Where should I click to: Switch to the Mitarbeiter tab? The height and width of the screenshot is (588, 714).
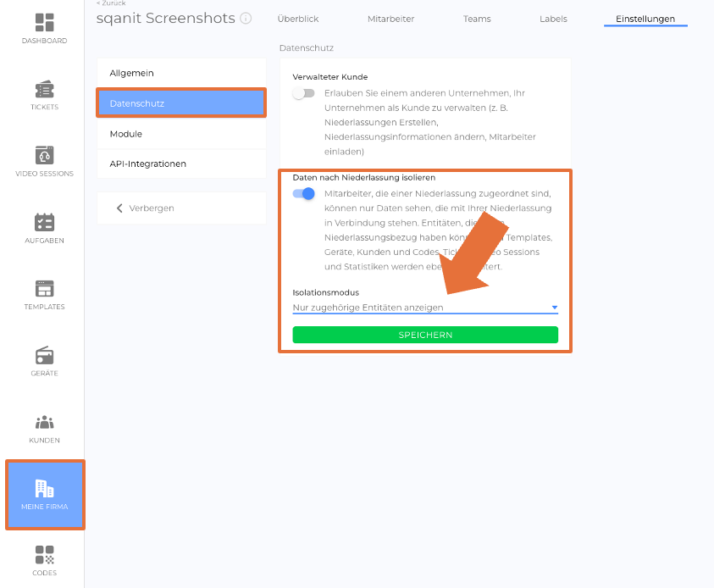[390, 19]
